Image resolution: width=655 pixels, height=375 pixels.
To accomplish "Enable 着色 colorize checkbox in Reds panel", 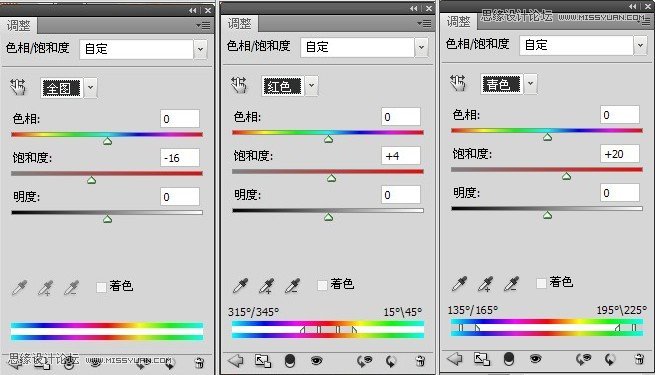I will tap(322, 285).
